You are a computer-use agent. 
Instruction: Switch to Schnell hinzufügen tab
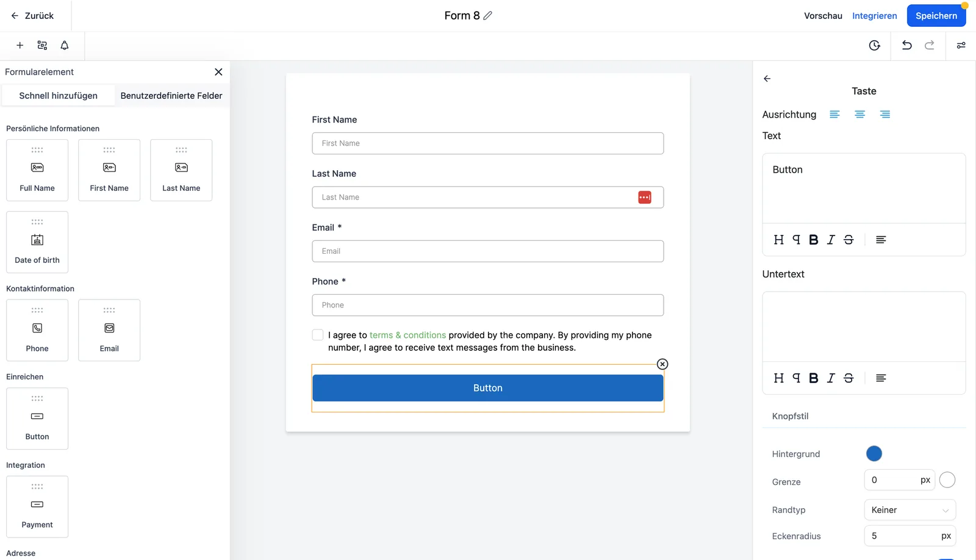pyautogui.click(x=59, y=96)
